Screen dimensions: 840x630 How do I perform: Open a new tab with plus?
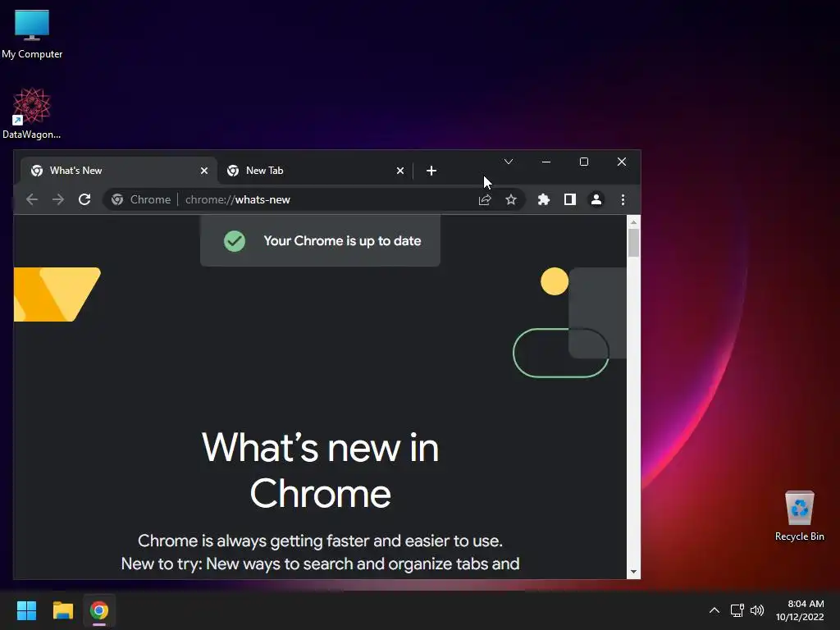(x=431, y=171)
